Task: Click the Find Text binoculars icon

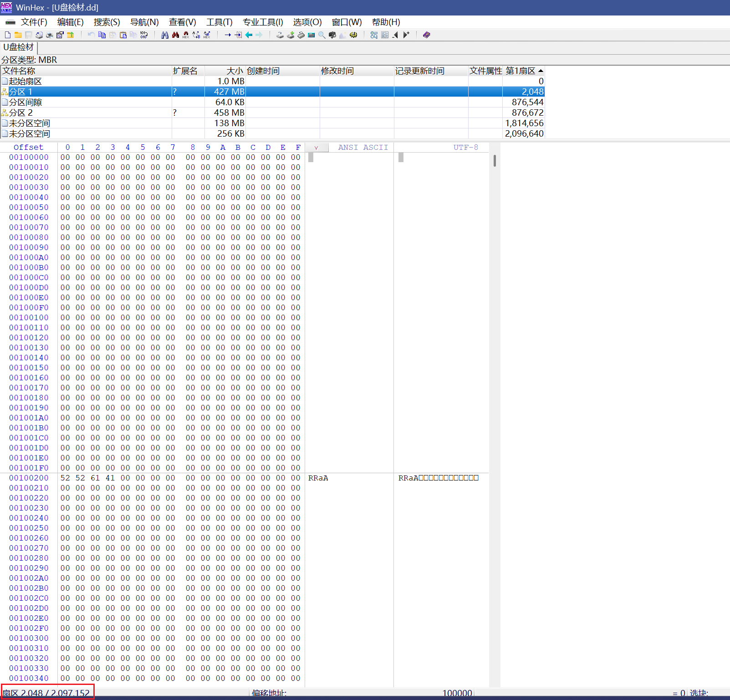Action: click(x=165, y=35)
